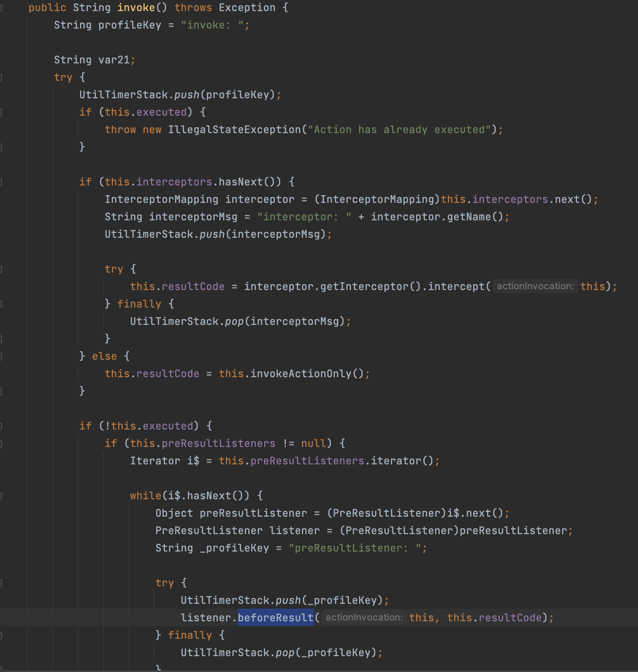This screenshot has width=638, height=672.
Task: Click executed in if (!this.executed)
Action: [x=168, y=426]
